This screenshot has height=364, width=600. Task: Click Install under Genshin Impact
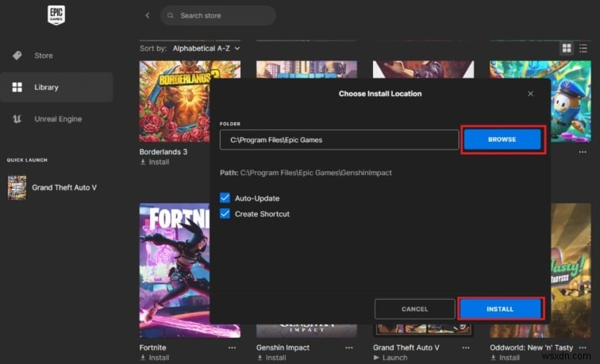pos(271,358)
